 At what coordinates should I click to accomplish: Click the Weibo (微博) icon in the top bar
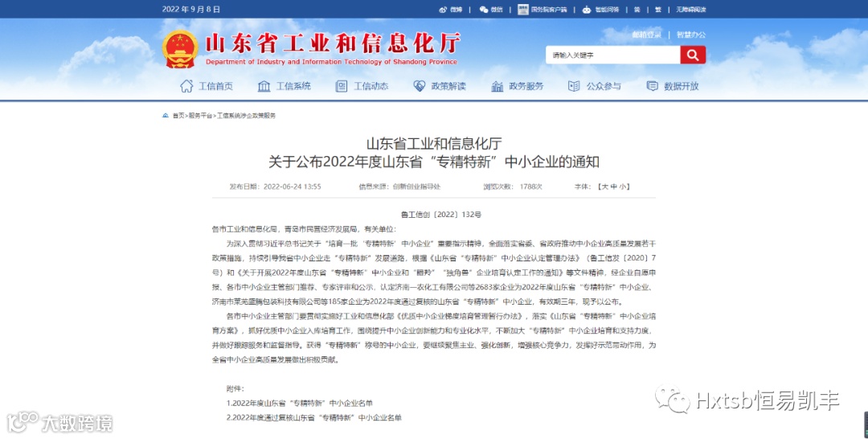tap(443, 10)
